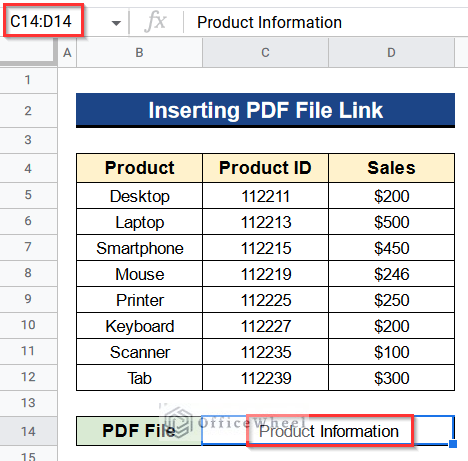Select the $450 sales cell
The image size is (468, 461).
[x=391, y=248]
